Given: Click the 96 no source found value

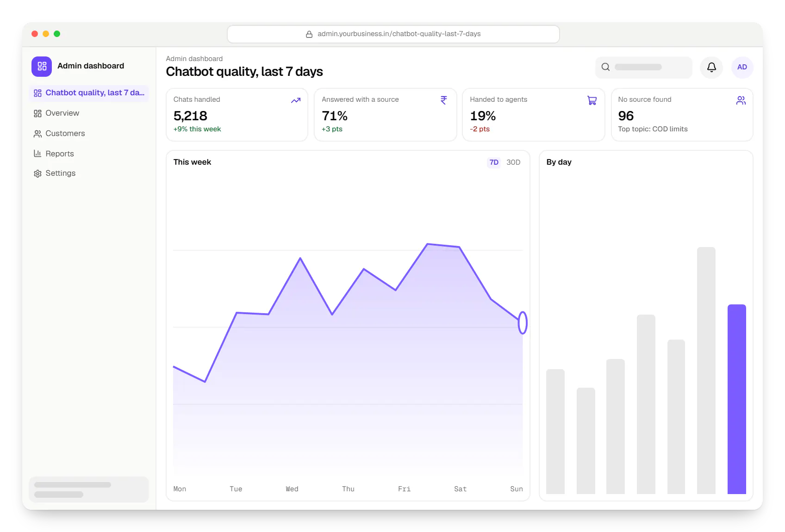Looking at the screenshot, I should tap(626, 116).
